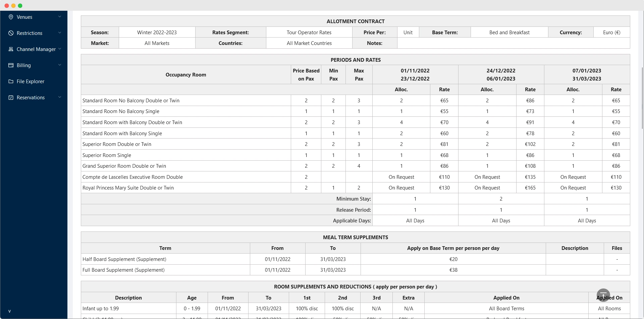The image size is (644, 319).
Task: Click the '24/12/2022 06/01/2023' period header
Action: click(501, 75)
